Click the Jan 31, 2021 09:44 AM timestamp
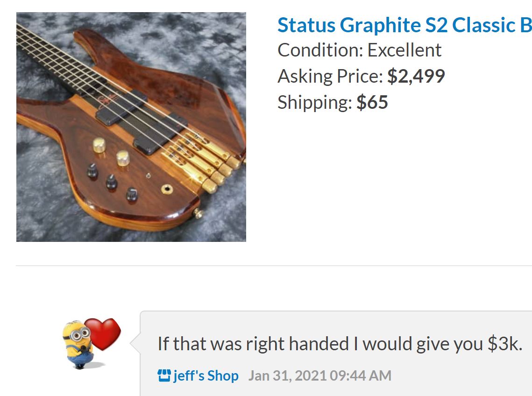 click(319, 375)
